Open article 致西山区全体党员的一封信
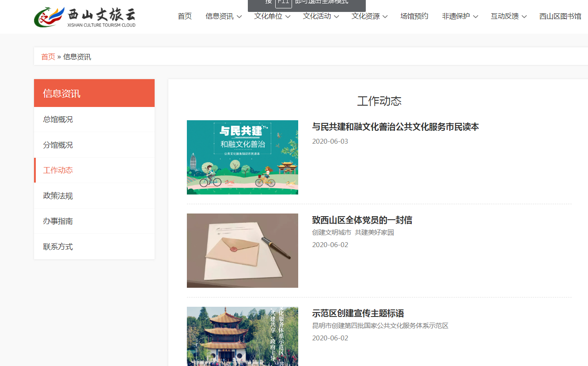Viewport: 588px width, 366px height. (x=362, y=220)
